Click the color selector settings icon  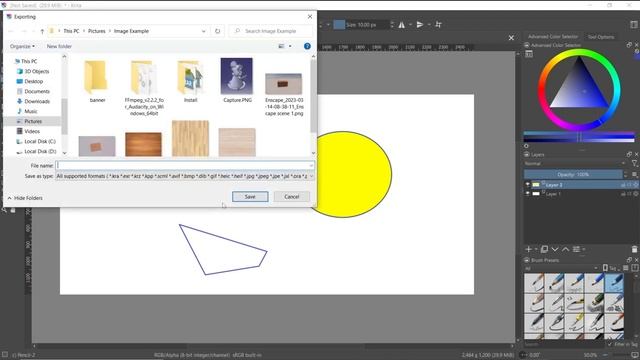pos(529,53)
